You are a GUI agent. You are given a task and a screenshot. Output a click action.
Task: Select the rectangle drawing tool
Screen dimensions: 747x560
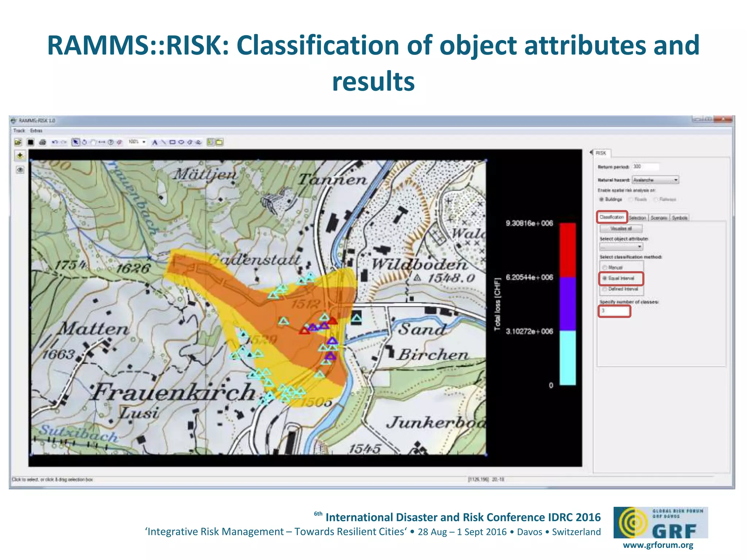click(x=173, y=142)
